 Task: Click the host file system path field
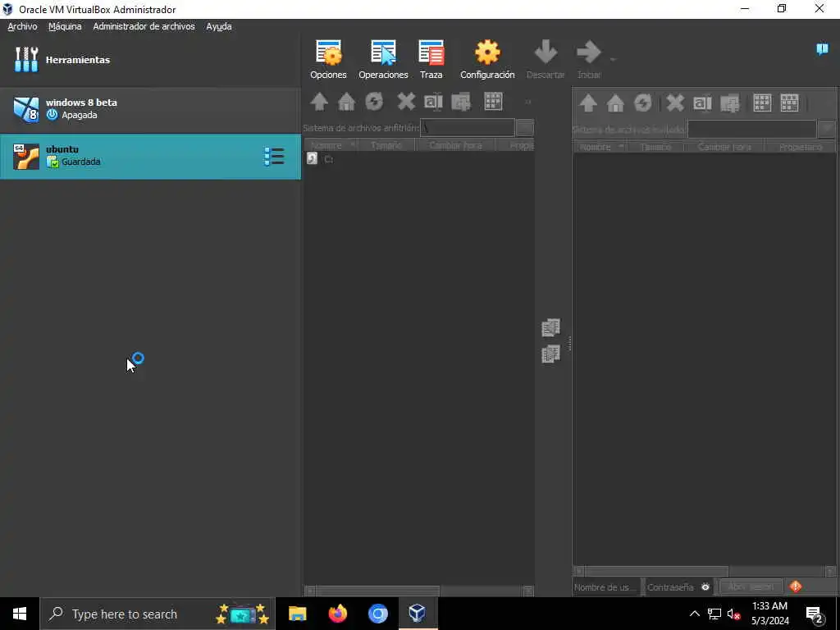point(467,127)
